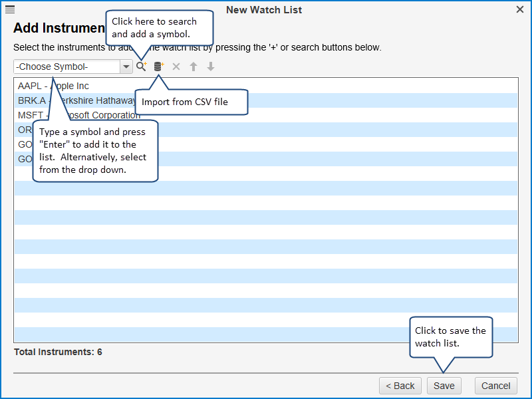Expand the Choose Symbol dropdown arrow

tap(126, 66)
